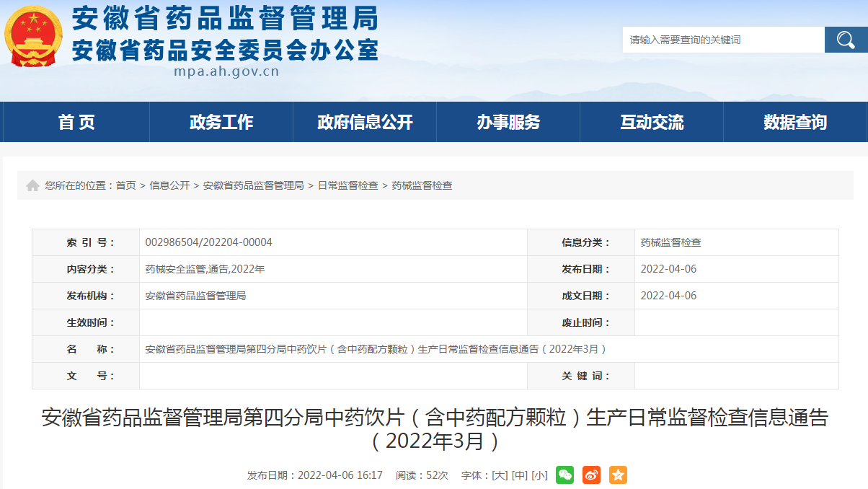Screen dimensions: 868x489
Task: Click the 文号 label cell
Action: 86,376
